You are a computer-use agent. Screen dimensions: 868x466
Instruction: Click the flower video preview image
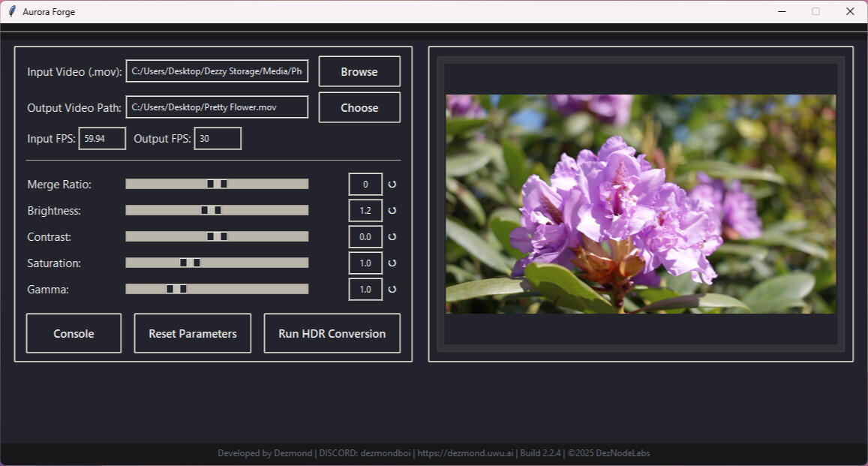pyautogui.click(x=641, y=204)
